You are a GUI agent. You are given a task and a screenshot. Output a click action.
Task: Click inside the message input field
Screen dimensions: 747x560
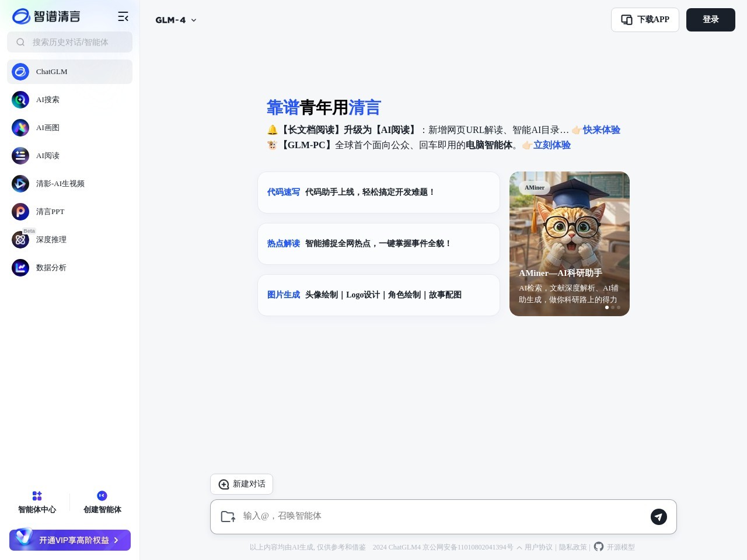tap(409, 516)
